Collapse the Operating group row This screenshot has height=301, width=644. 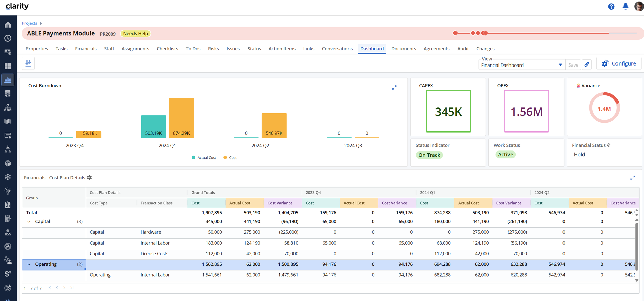(29, 264)
